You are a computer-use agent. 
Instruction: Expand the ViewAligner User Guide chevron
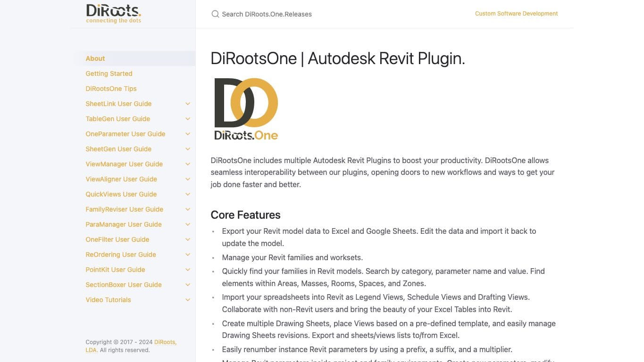[188, 179]
